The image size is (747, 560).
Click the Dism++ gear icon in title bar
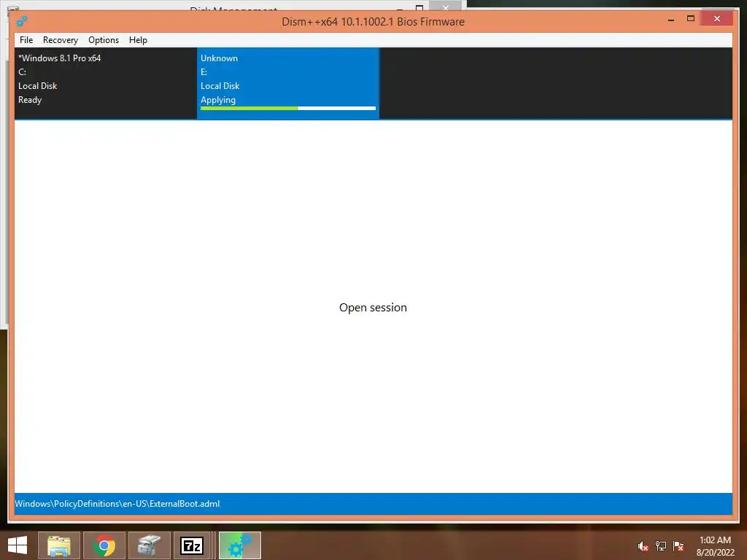point(21,21)
